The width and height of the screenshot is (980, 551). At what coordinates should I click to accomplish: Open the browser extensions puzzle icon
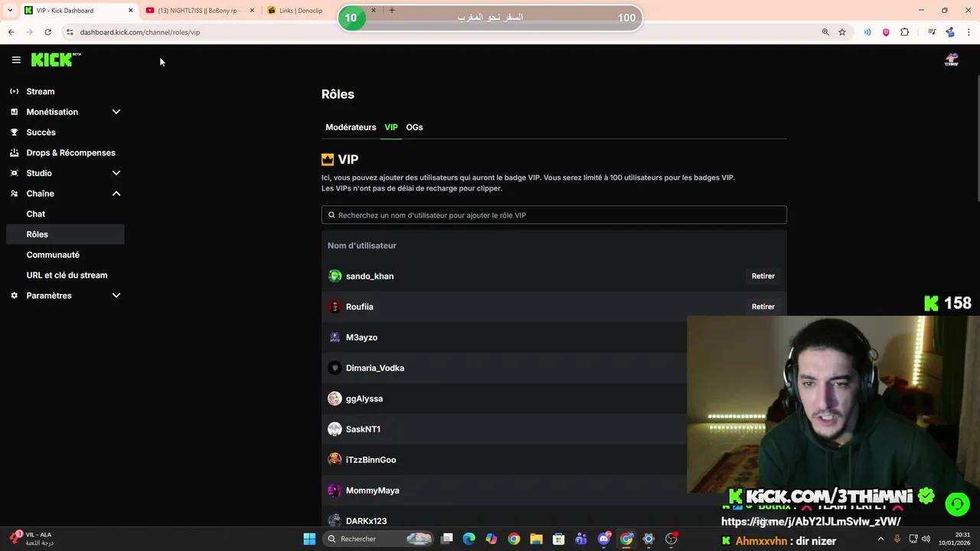click(x=905, y=32)
